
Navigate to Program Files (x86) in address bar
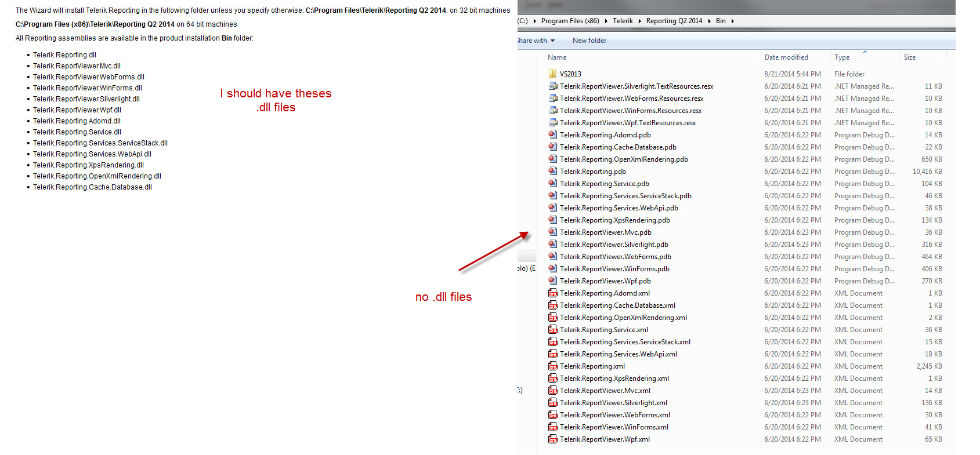point(570,21)
